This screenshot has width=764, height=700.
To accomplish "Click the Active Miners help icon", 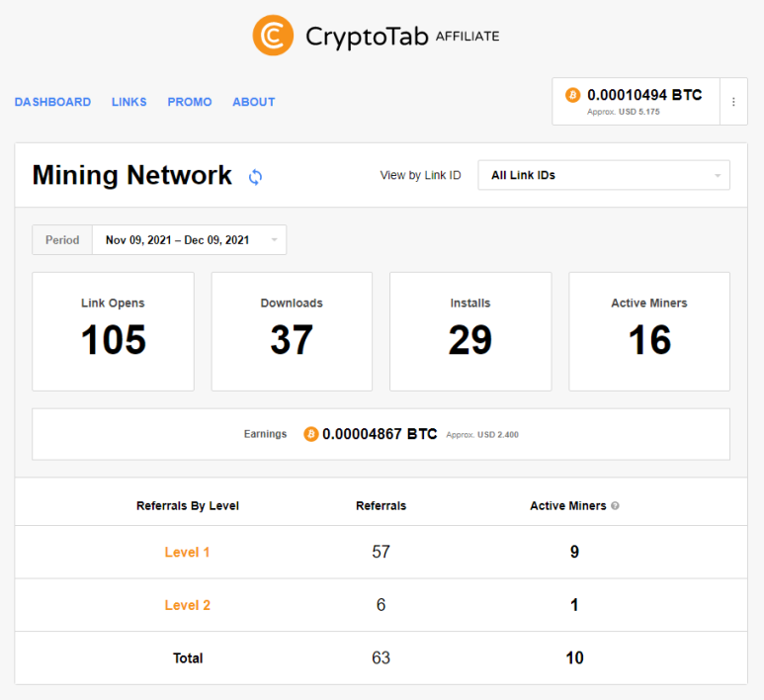I will (615, 506).
